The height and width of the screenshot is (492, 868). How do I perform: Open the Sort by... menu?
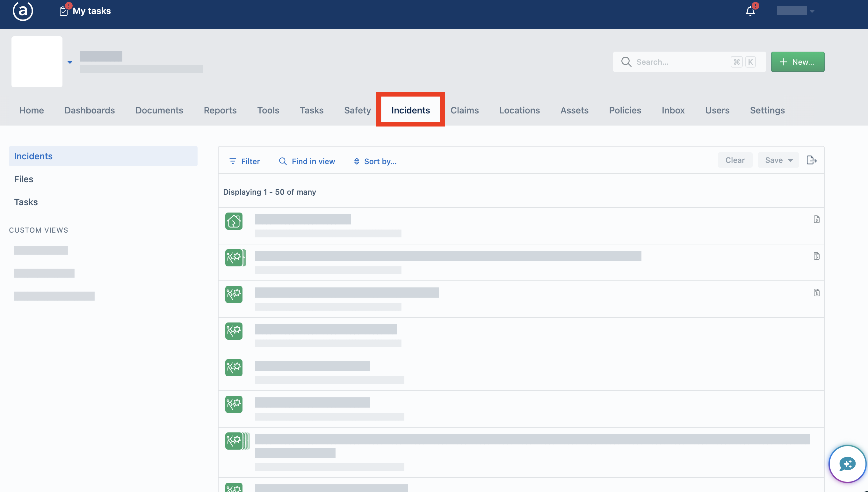click(375, 161)
